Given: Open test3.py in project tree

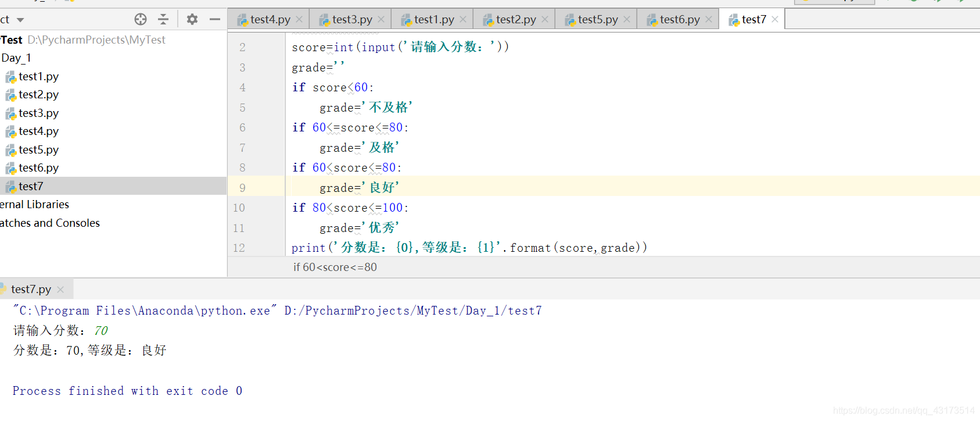Looking at the screenshot, I should click(38, 113).
